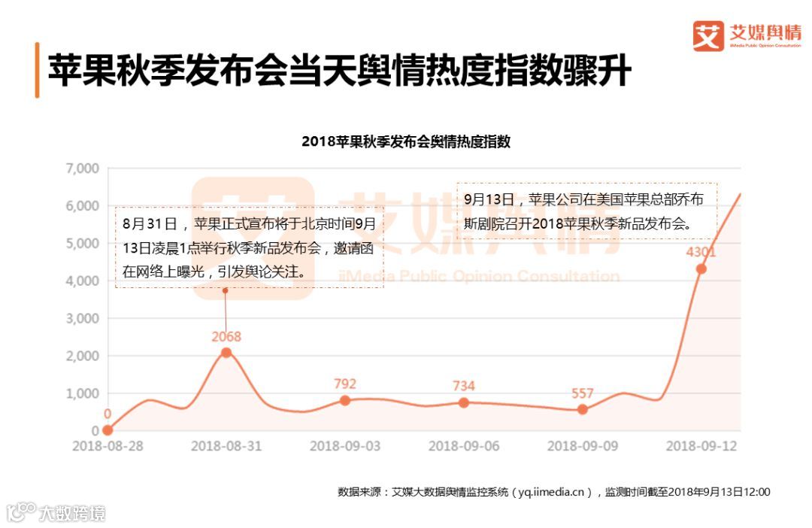Viewport: 812px width, 528px height.
Task: Click the data point labeled 734
Action: pos(463,402)
